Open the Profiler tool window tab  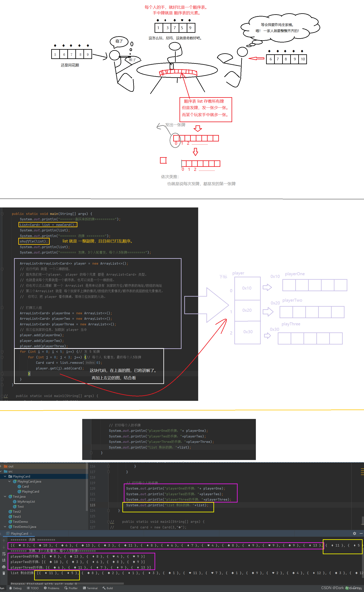tap(71, 588)
